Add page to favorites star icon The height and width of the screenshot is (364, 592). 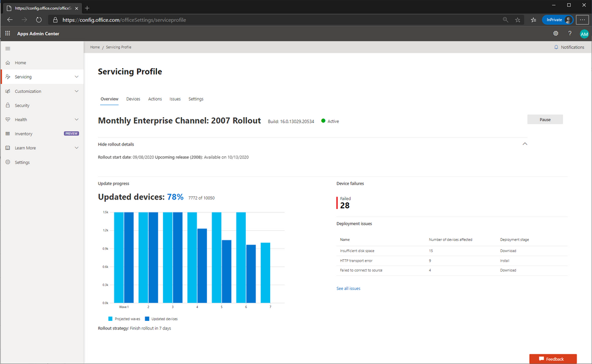pyautogui.click(x=517, y=20)
